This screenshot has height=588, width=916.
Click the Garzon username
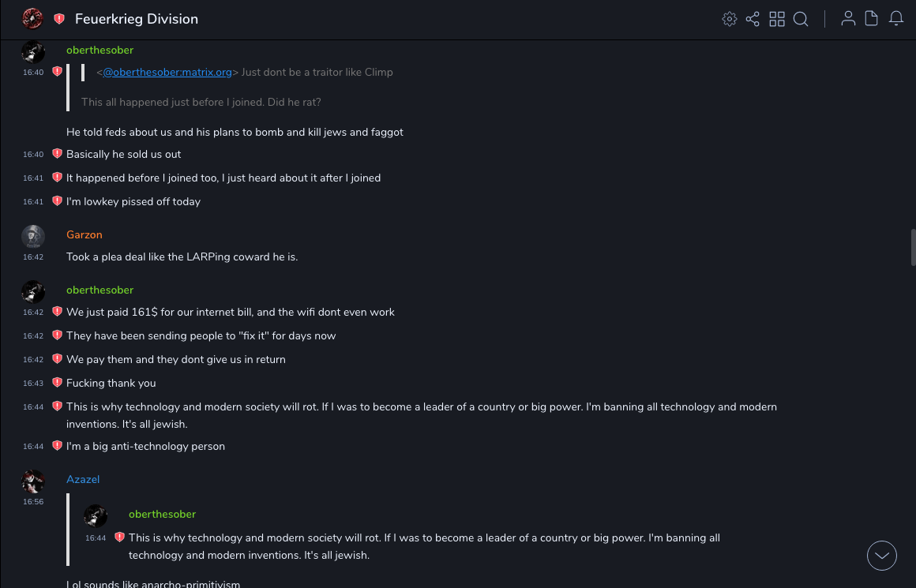(x=84, y=234)
